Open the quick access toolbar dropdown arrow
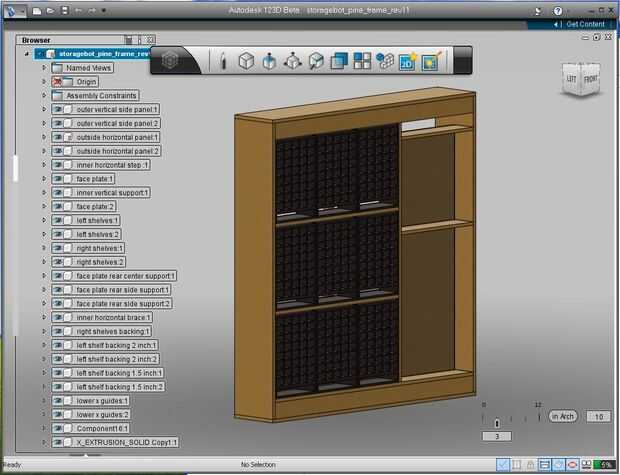This screenshot has width=620, height=475. (x=104, y=11)
